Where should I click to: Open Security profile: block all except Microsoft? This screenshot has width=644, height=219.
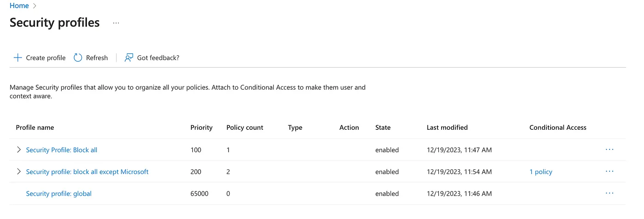point(87,172)
